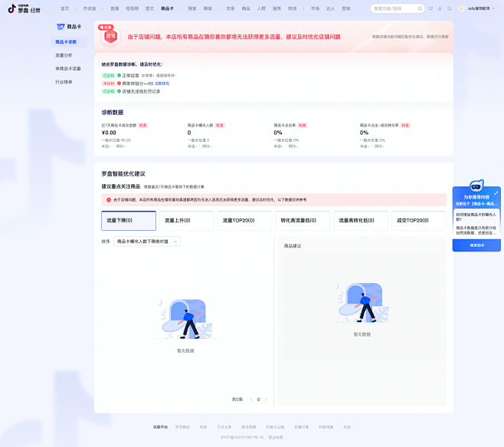Click the 商品卡 sidebar header icon
This screenshot has height=447, width=504.
[x=59, y=26]
